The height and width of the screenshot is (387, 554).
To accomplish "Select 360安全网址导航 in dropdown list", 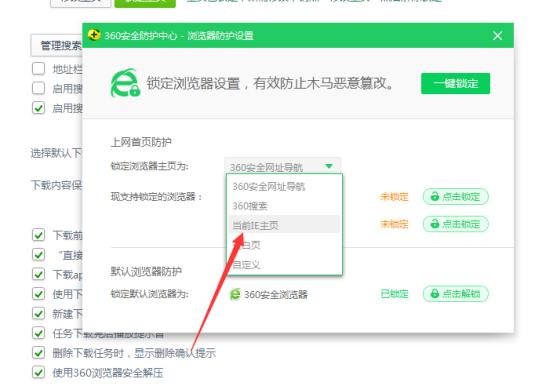I will [x=269, y=186].
